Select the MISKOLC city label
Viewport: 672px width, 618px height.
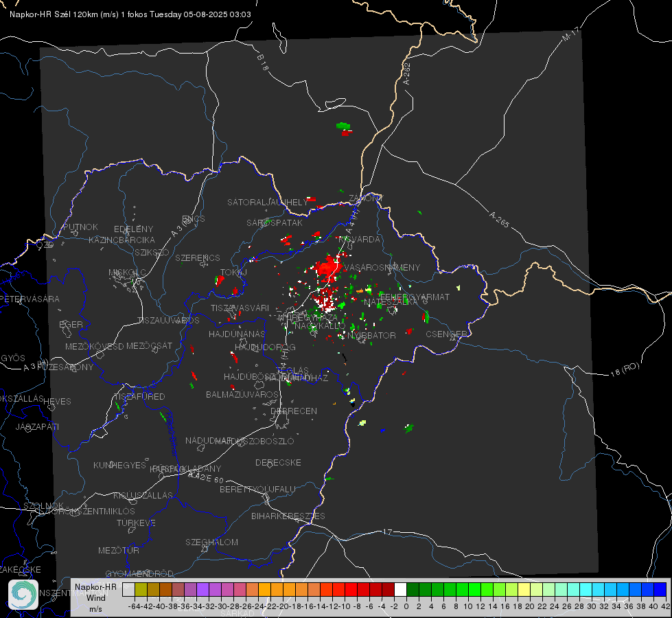[127, 273]
